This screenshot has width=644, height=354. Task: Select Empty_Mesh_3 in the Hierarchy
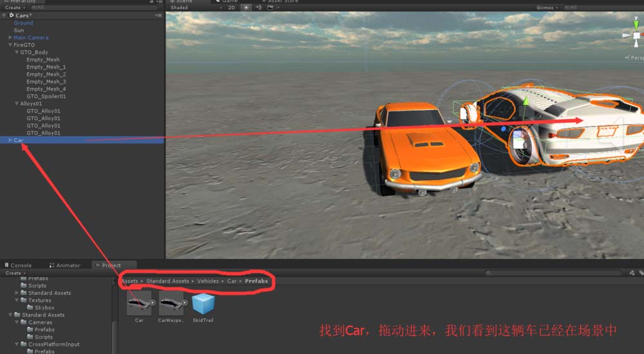46,82
